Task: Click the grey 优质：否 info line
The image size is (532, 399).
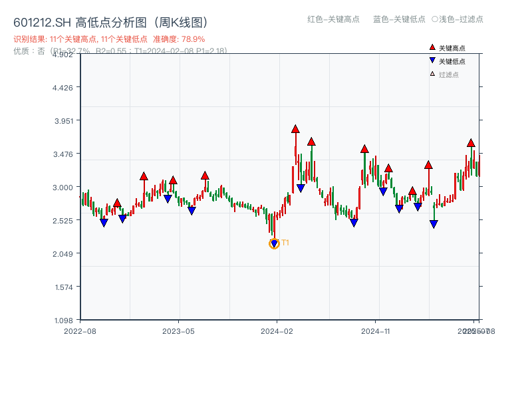Action: click(x=120, y=51)
